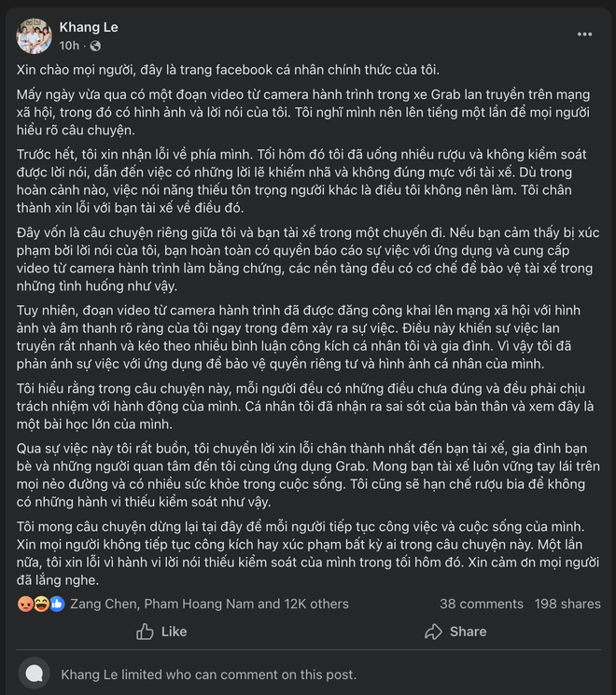Click the angry reaction emoji icon
This screenshot has height=695, width=616.
[x=24, y=604]
